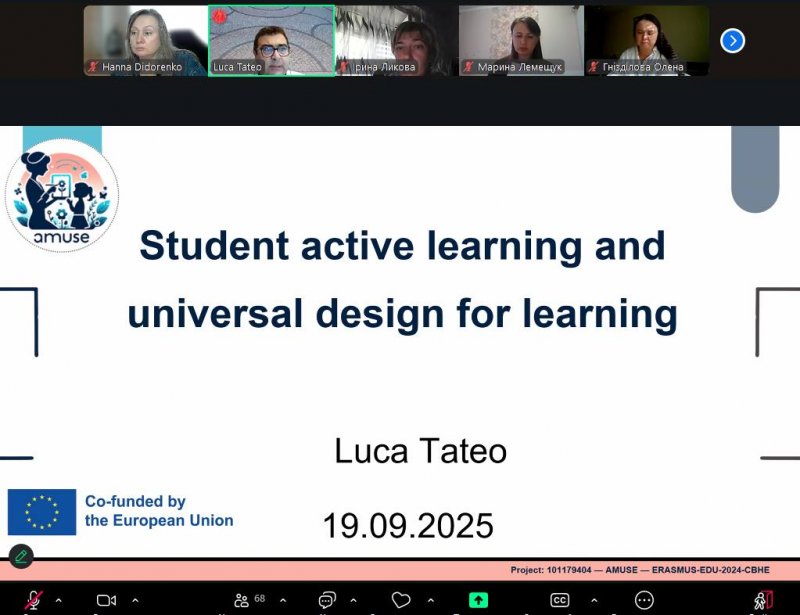Show next participants with blue arrow
This screenshot has height=615, width=800.
click(x=733, y=41)
